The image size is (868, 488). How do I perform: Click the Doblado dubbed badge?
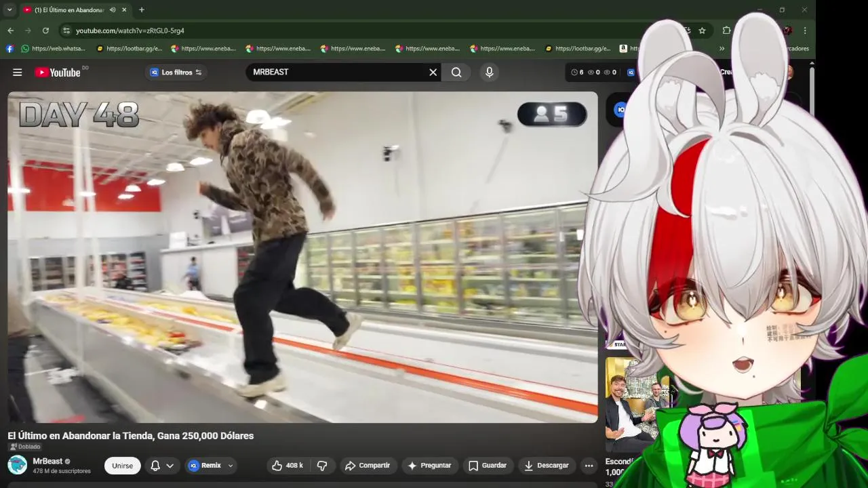click(25, 447)
